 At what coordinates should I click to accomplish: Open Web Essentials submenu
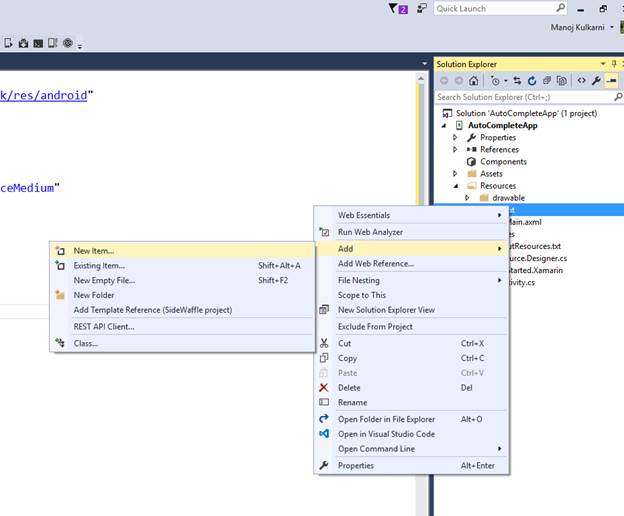(x=411, y=215)
